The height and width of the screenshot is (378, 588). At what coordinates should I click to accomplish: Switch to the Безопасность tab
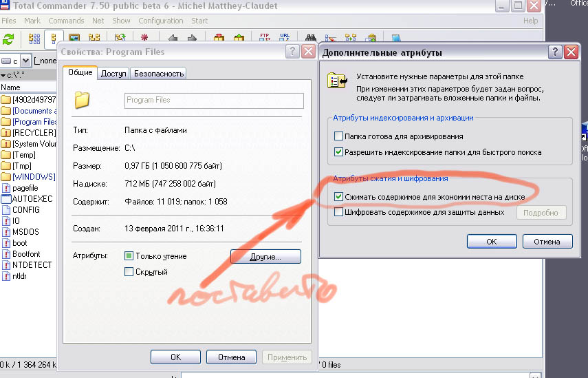click(x=159, y=74)
